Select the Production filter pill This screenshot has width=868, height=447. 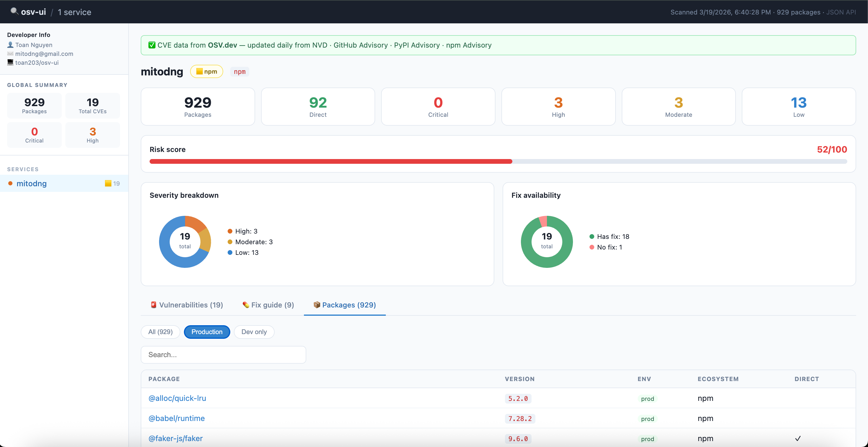click(207, 332)
